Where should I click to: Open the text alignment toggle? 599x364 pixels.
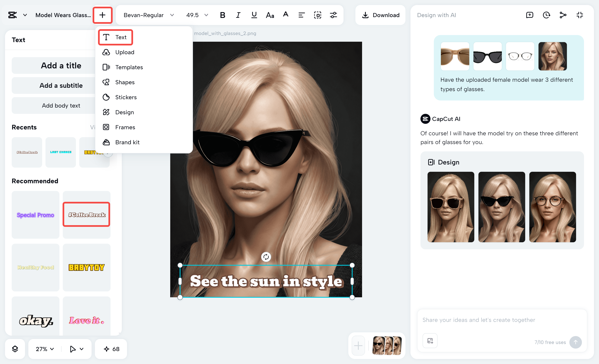(x=301, y=15)
